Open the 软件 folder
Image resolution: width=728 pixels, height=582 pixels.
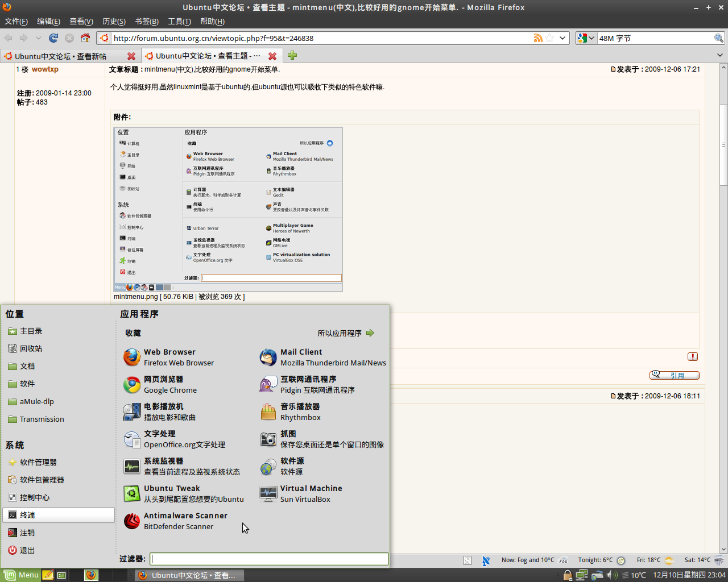[x=59, y=384]
